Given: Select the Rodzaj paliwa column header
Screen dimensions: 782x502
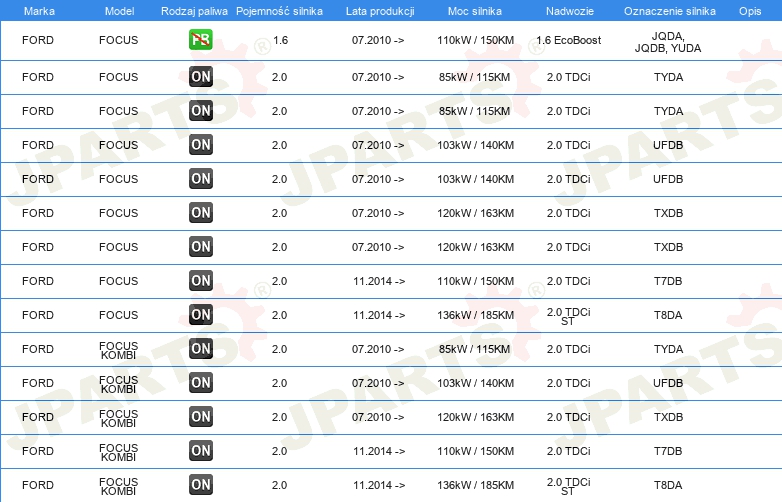Looking at the screenshot, I should pos(194,11).
